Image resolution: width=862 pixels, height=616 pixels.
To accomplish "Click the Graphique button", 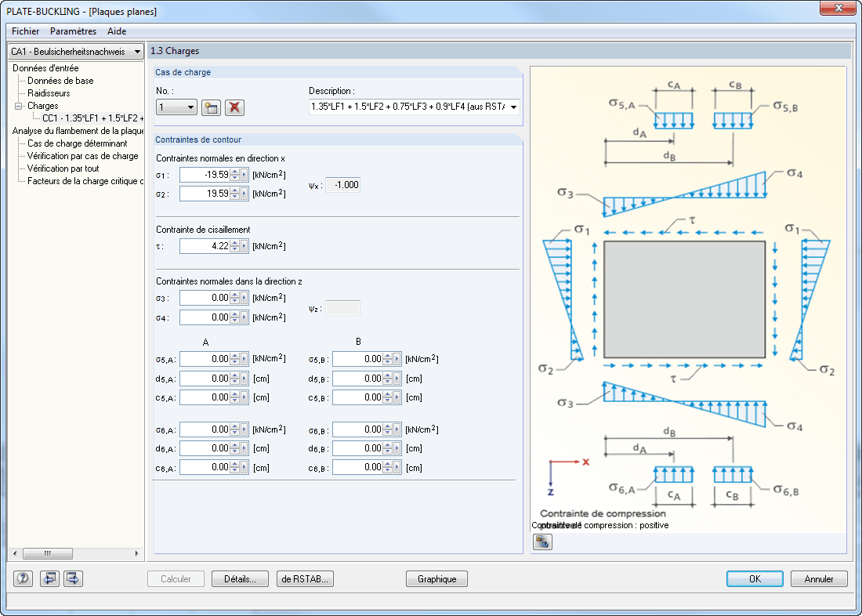I will tap(437, 578).
